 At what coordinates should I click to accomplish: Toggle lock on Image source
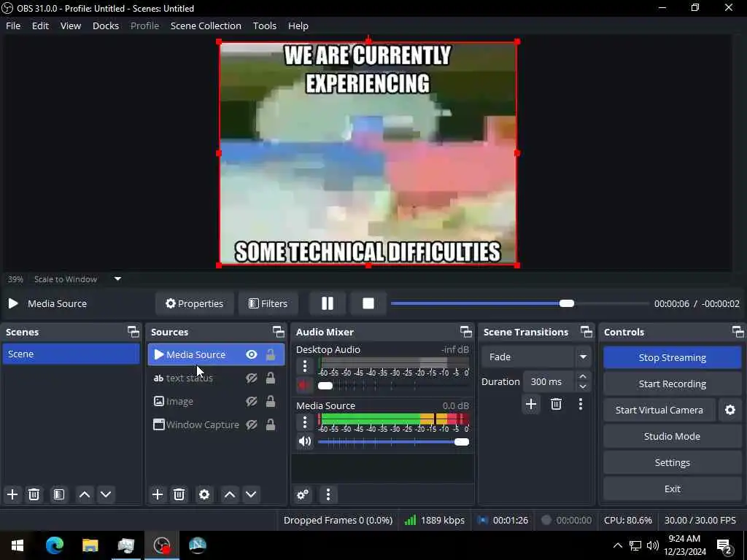click(x=270, y=401)
